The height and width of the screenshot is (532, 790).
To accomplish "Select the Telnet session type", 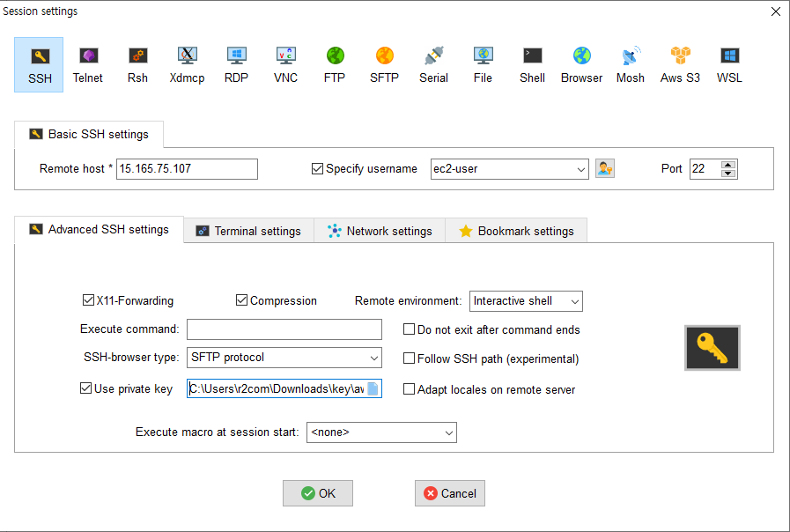I will [88, 64].
